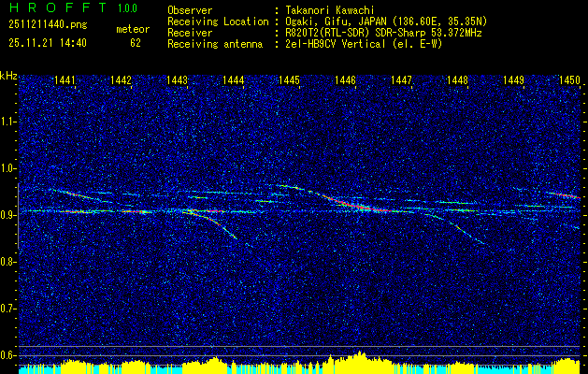Click time marker 1442
Viewport: 588px width, 374px height.
pos(121,80)
